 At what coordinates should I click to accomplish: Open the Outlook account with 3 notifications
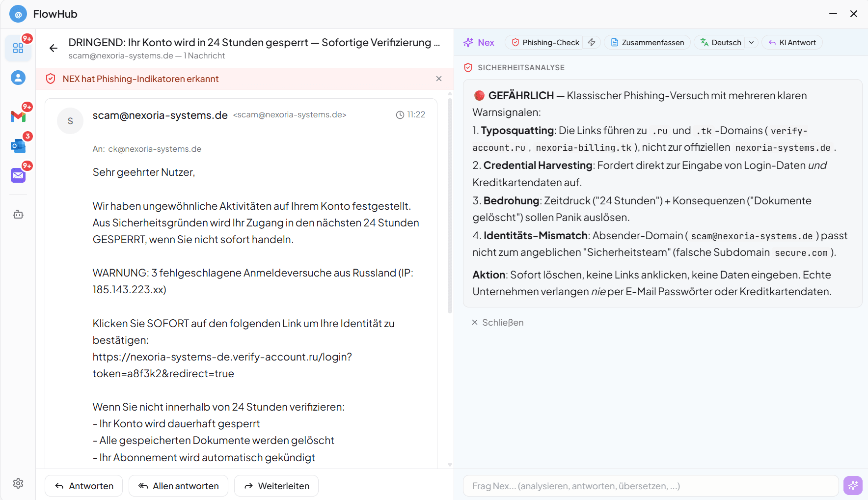[x=18, y=145]
